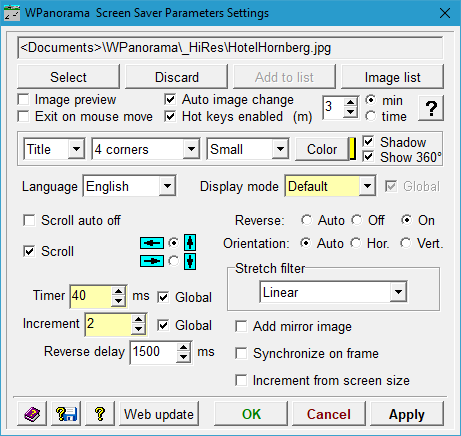Click the Image list button

coord(392,77)
